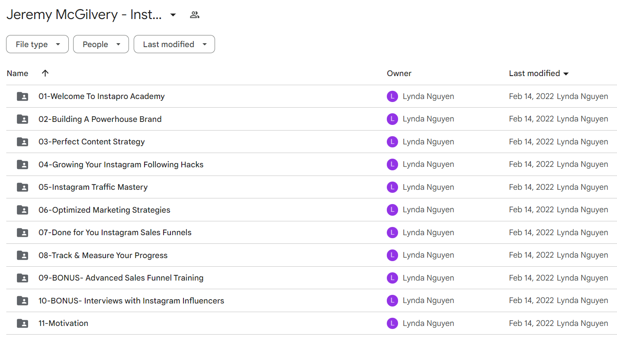The height and width of the screenshot is (364, 617).
Task: Open 11-Motivation folder name
Action: pyautogui.click(x=63, y=323)
